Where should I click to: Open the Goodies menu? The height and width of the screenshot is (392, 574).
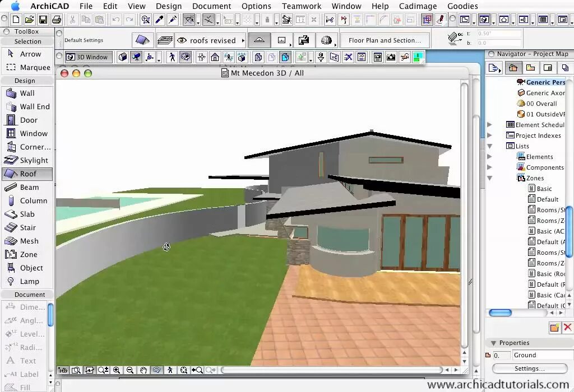click(462, 6)
